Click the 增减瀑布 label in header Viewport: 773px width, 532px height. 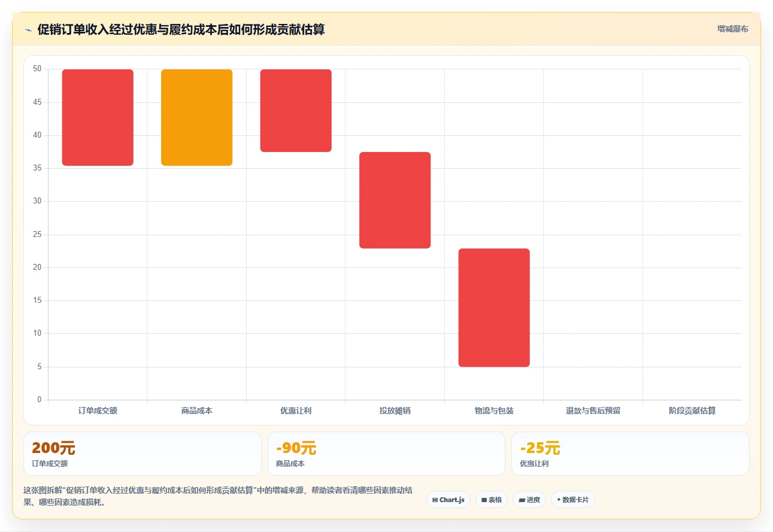click(x=733, y=29)
